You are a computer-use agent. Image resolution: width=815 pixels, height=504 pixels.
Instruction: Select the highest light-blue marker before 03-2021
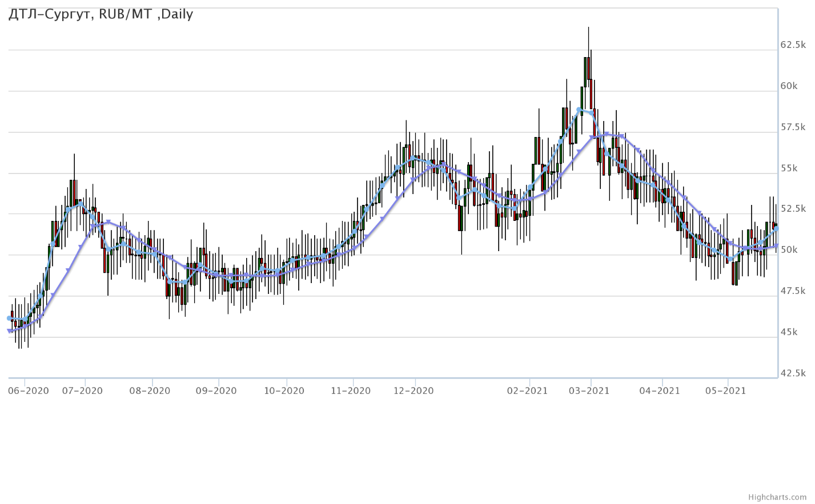(579, 110)
